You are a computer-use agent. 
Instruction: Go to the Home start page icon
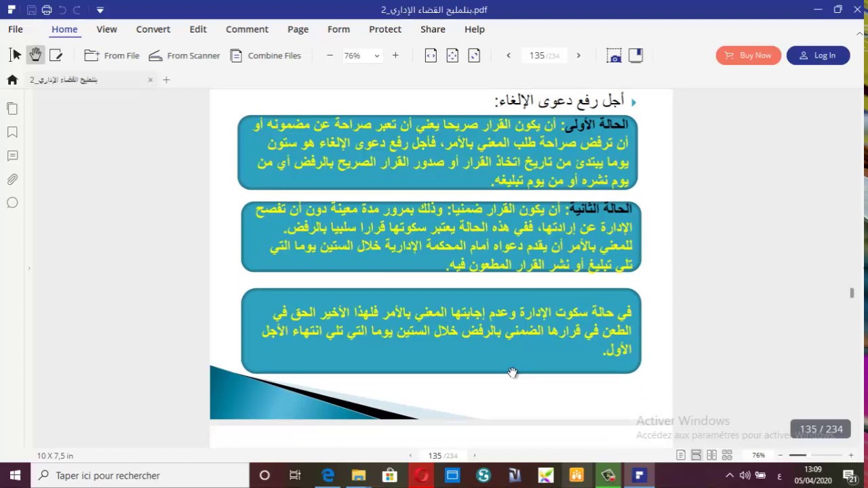point(12,80)
